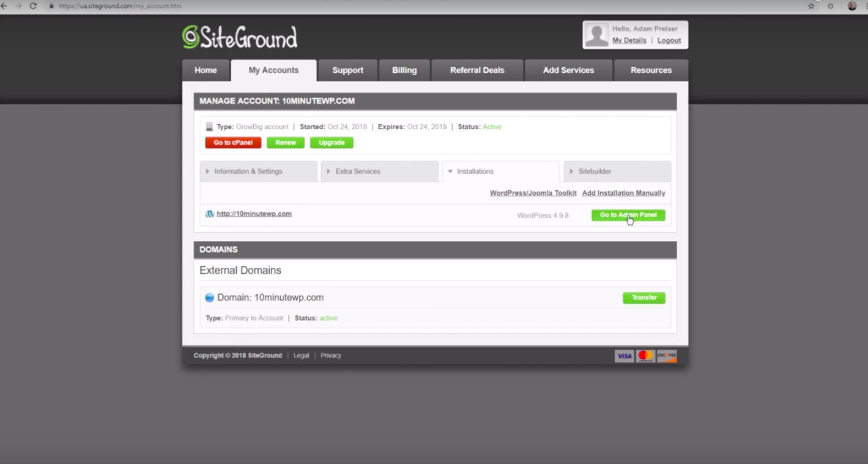Bookmark page with the star icon
The width and height of the screenshot is (868, 464).
(811, 6)
